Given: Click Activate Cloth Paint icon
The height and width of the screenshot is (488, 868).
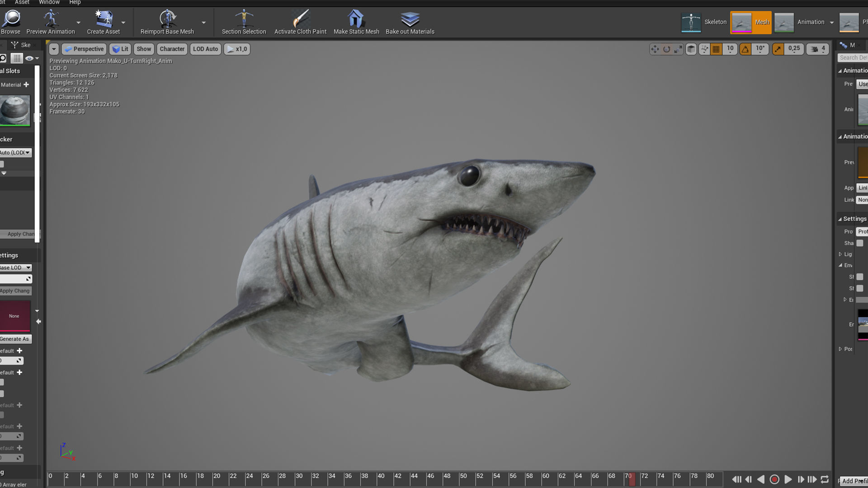Looking at the screenshot, I should click(x=300, y=19).
